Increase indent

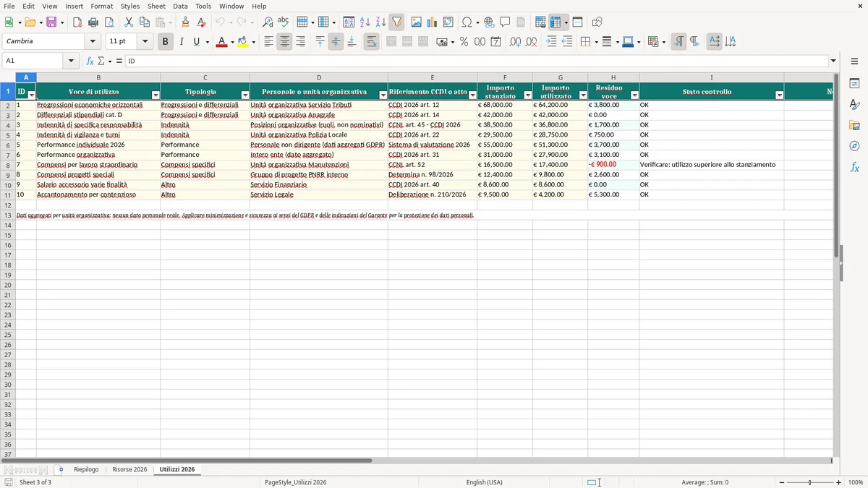pos(551,42)
